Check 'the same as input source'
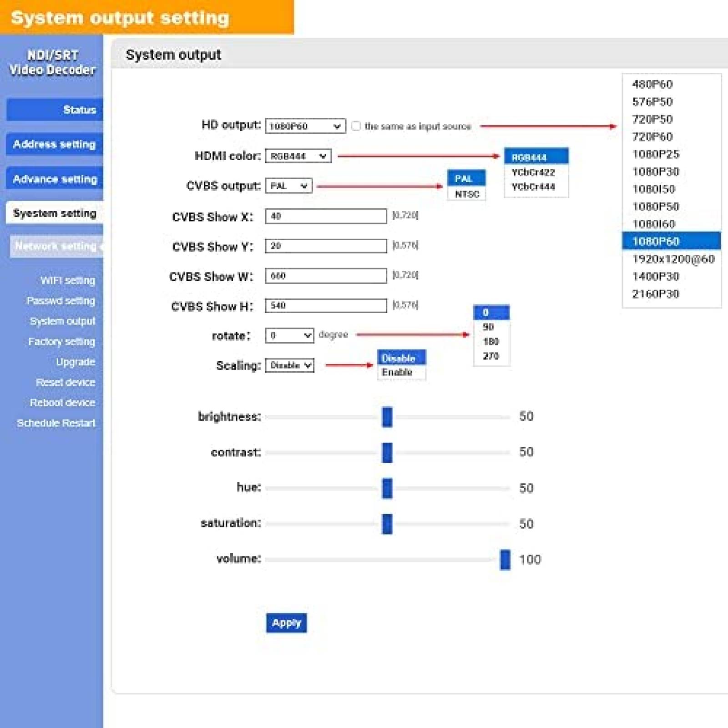 point(357,126)
